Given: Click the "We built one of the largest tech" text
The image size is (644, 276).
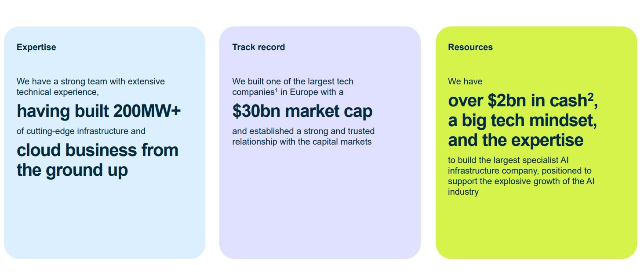Looking at the screenshot, I should click(293, 81).
